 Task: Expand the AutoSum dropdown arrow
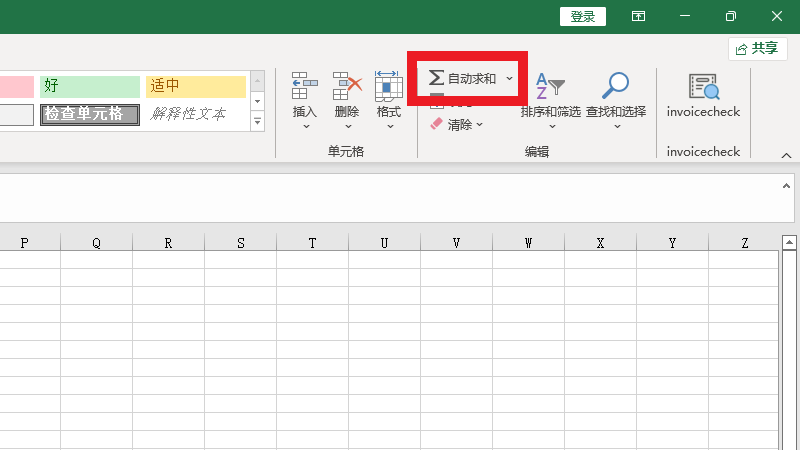(509, 78)
